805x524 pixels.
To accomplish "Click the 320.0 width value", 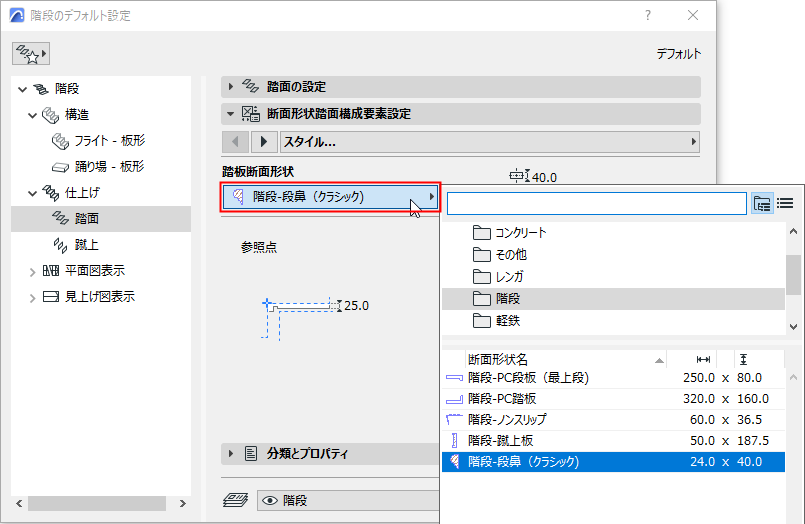I will click(x=699, y=399).
